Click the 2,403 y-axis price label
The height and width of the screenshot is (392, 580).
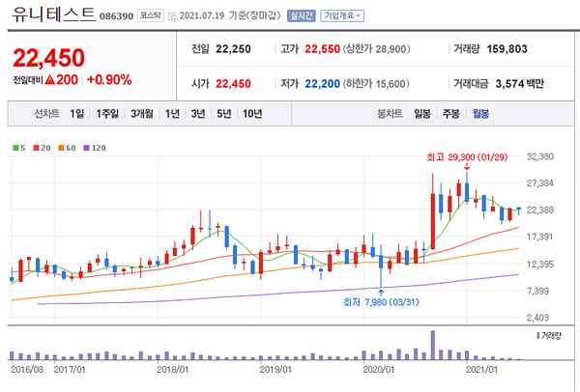coord(537,318)
